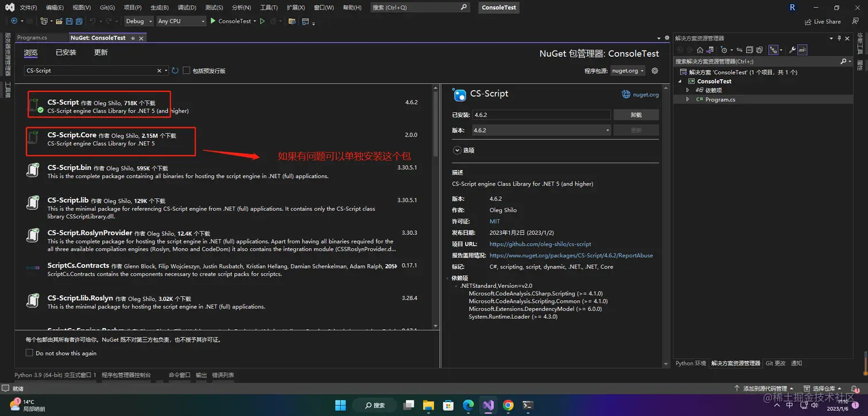Image resolution: width=868 pixels, height=416 pixels.
Task: Open File Explorer from the taskbar
Action: tap(429, 405)
